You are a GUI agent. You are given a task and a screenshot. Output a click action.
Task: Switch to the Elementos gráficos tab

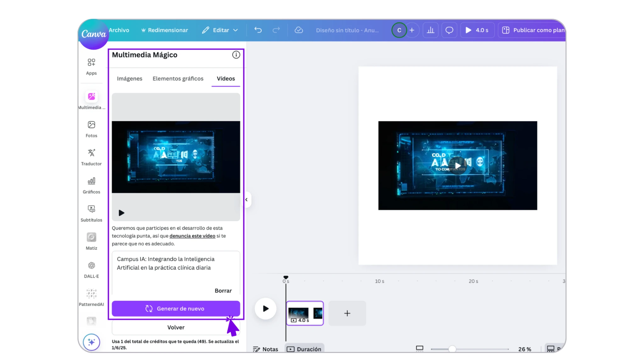click(178, 79)
